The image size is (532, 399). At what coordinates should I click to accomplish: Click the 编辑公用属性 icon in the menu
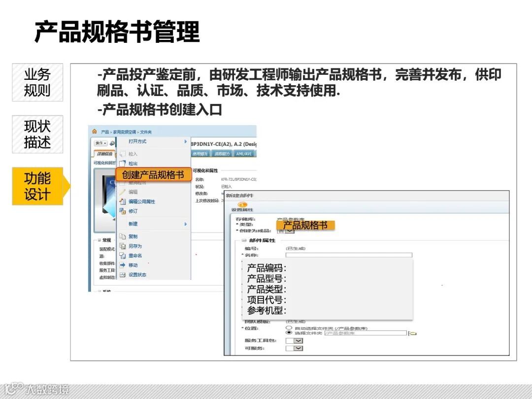123,201
